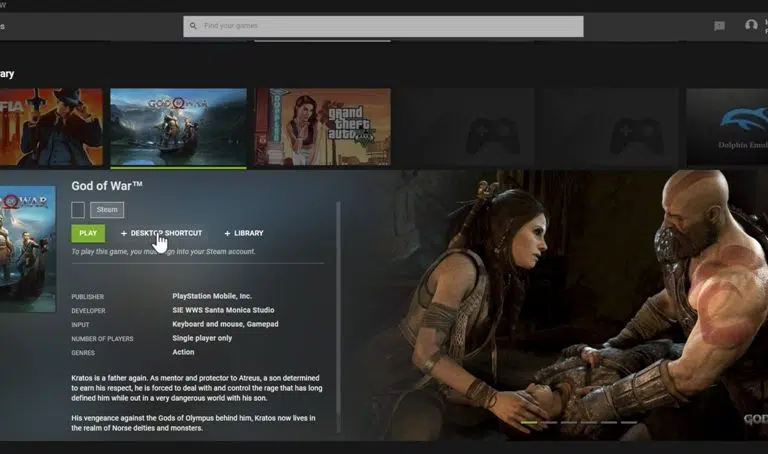The image size is (768, 454).
Task: Add God of War to Library
Action: (x=248, y=233)
